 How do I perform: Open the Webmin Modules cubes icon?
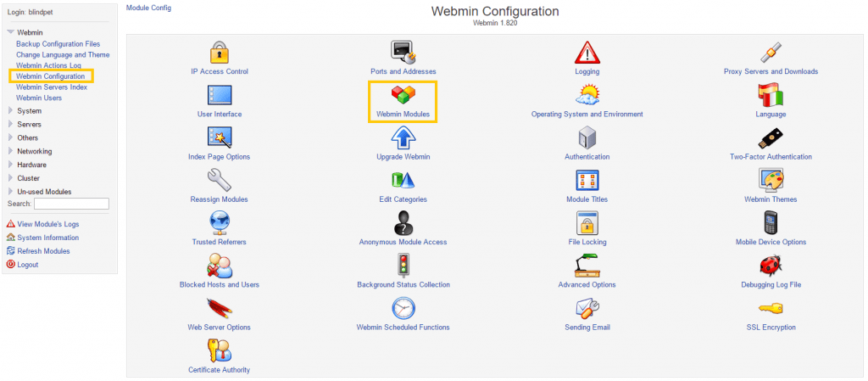pyautogui.click(x=403, y=95)
